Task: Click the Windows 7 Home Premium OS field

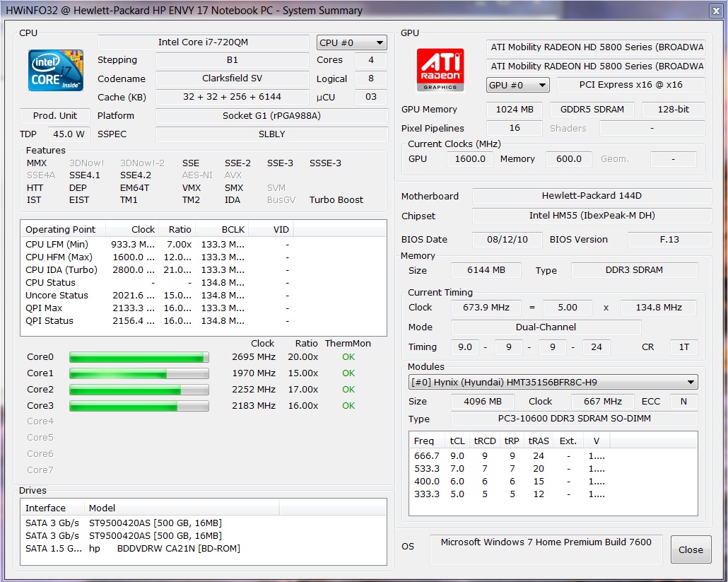Action: pos(546,549)
